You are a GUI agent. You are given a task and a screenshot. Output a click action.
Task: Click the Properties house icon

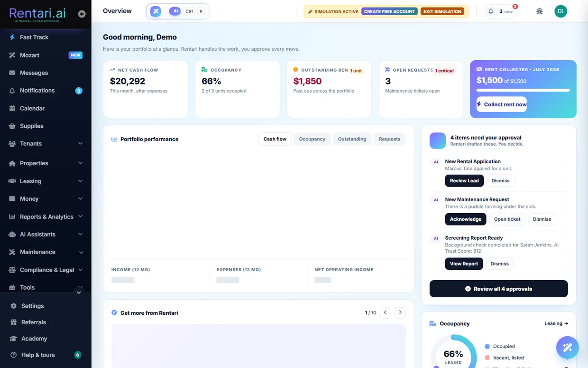click(x=12, y=163)
